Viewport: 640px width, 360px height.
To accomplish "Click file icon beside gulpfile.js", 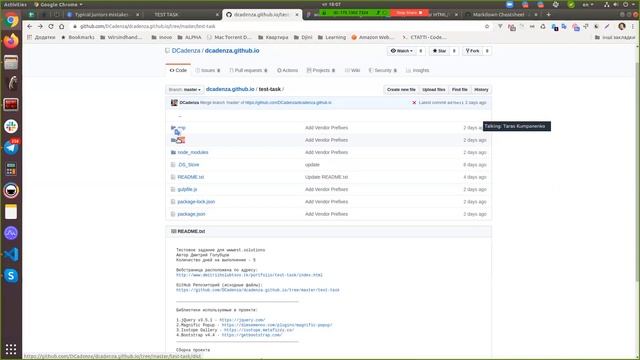I will point(173,189).
